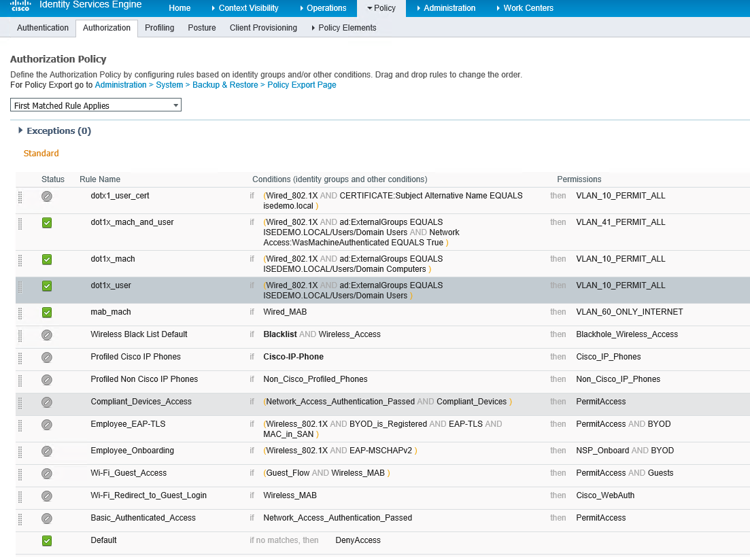The height and width of the screenshot is (560, 750).
Task: Click the drag handle of dot1x_mach row
Action: pyautogui.click(x=20, y=261)
